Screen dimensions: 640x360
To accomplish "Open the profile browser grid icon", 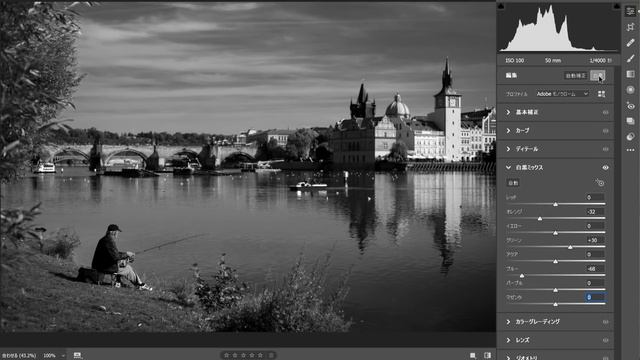I will pyautogui.click(x=601, y=94).
